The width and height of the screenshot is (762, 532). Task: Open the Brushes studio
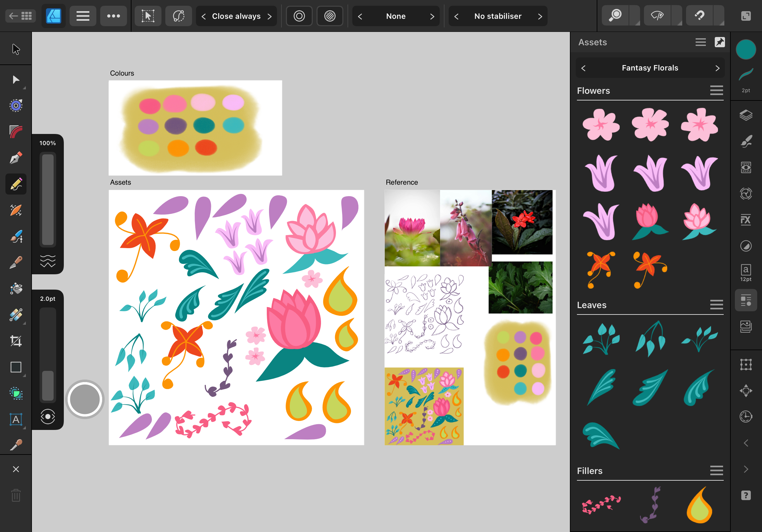(x=746, y=142)
